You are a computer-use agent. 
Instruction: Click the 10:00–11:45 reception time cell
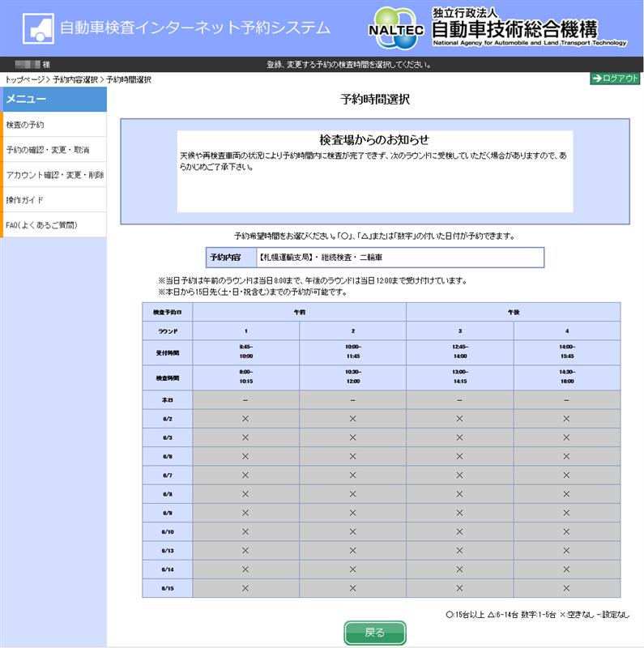click(x=353, y=352)
